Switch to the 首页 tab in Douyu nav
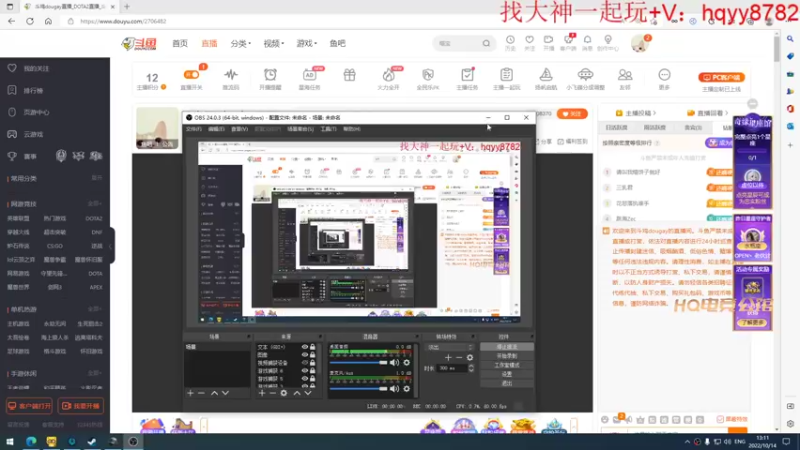 click(x=180, y=44)
